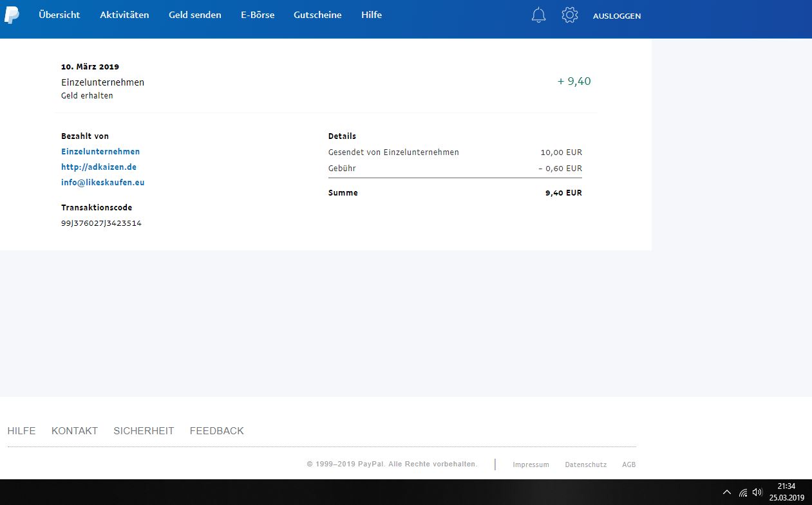Click the Wi-Fi network tray icon

tap(743, 492)
